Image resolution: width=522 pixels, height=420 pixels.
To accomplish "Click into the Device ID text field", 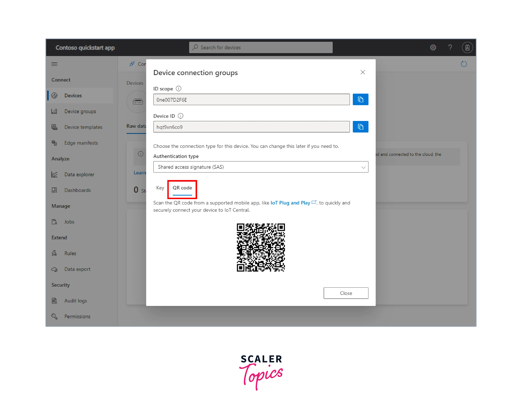I will [x=251, y=127].
